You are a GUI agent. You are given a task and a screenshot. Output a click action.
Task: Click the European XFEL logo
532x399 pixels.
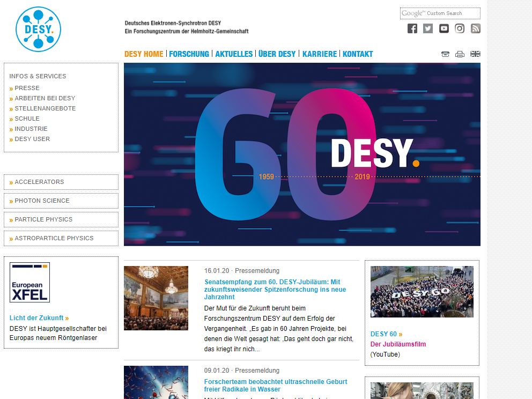[30, 282]
